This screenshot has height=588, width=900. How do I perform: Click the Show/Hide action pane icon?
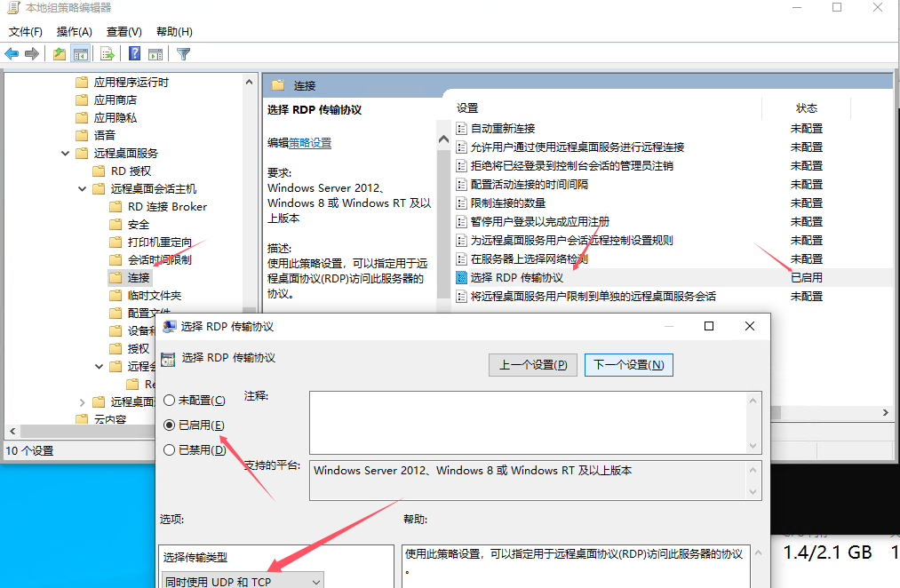[155, 54]
